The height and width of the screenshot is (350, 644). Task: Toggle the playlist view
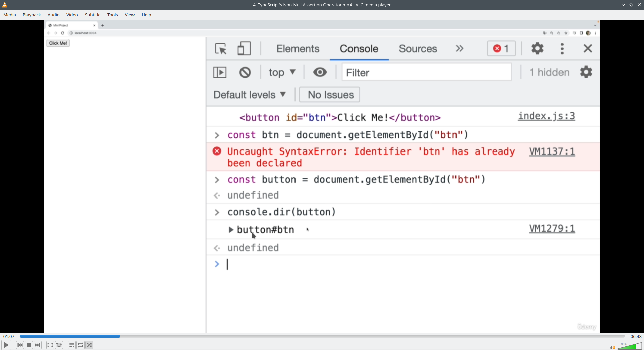click(x=71, y=345)
